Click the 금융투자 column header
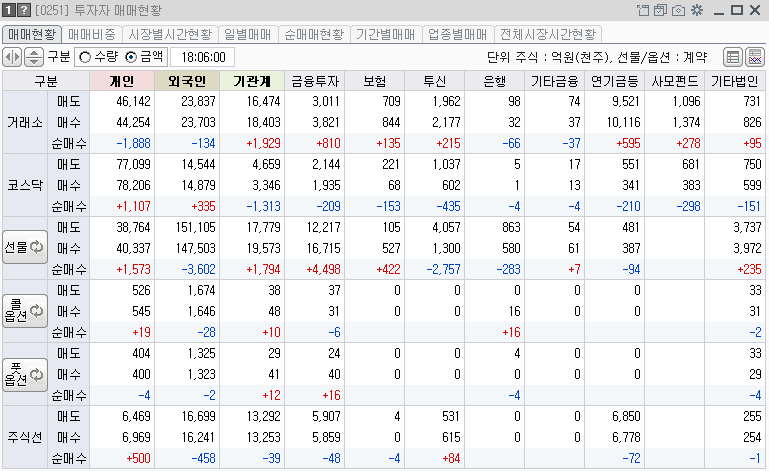The width and height of the screenshot is (769, 471). (x=315, y=81)
